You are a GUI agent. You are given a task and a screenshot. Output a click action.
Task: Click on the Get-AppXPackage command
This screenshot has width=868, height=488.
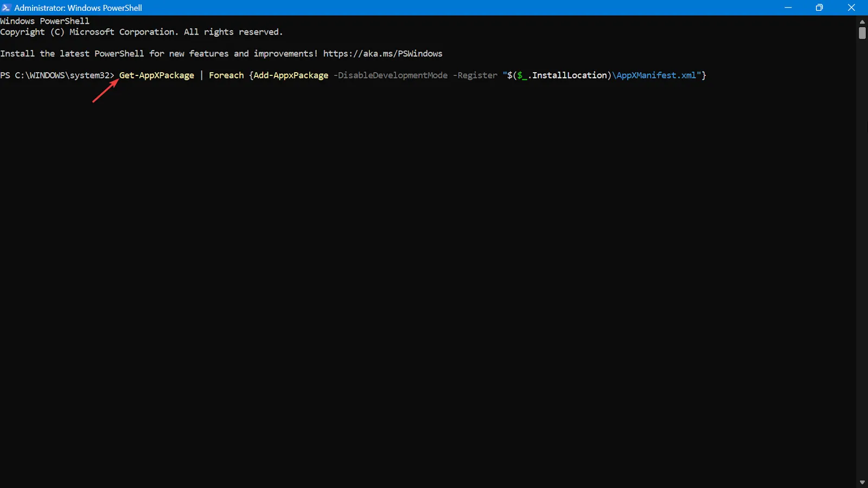tap(156, 75)
